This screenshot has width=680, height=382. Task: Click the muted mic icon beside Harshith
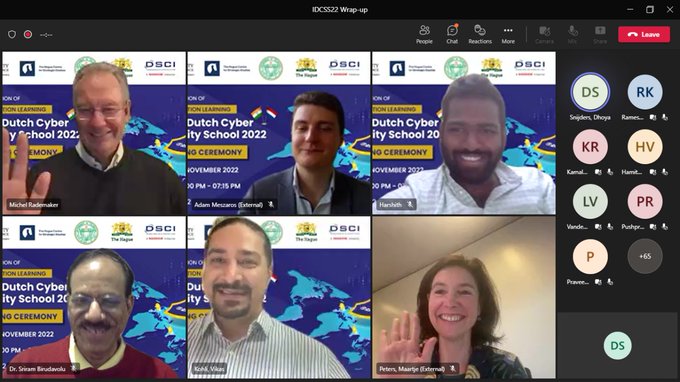(x=410, y=204)
